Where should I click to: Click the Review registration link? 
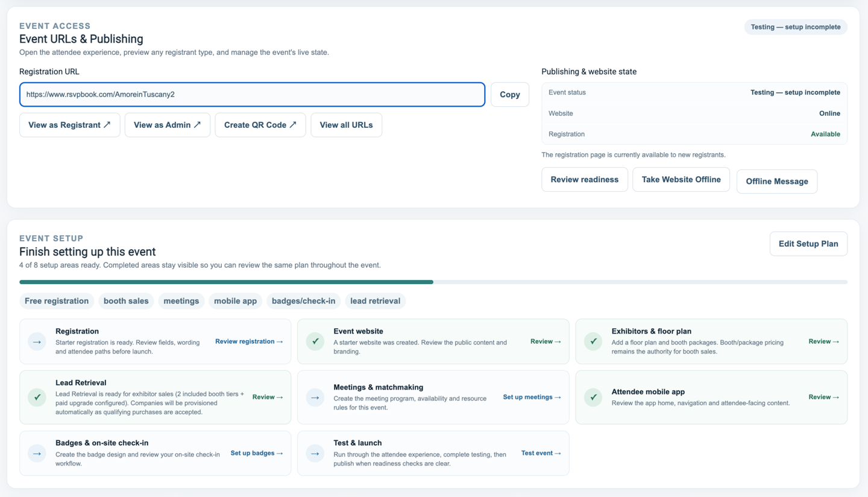(x=249, y=341)
